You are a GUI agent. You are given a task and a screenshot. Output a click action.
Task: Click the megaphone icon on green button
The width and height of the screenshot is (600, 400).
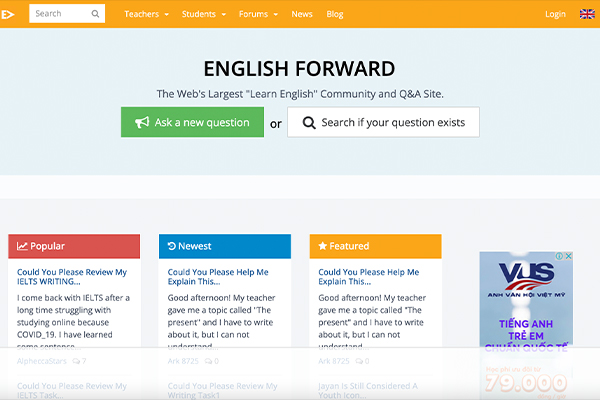pyautogui.click(x=142, y=122)
